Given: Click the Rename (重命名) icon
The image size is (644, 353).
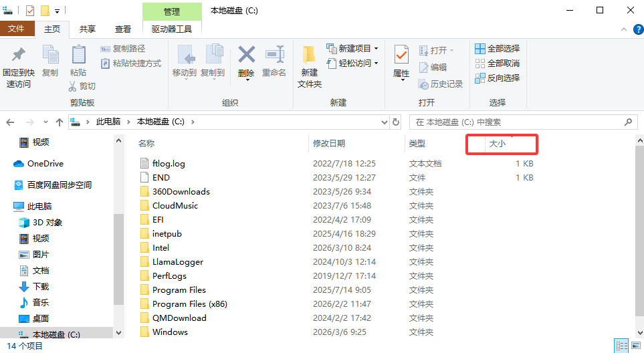Looking at the screenshot, I should coord(274,54).
